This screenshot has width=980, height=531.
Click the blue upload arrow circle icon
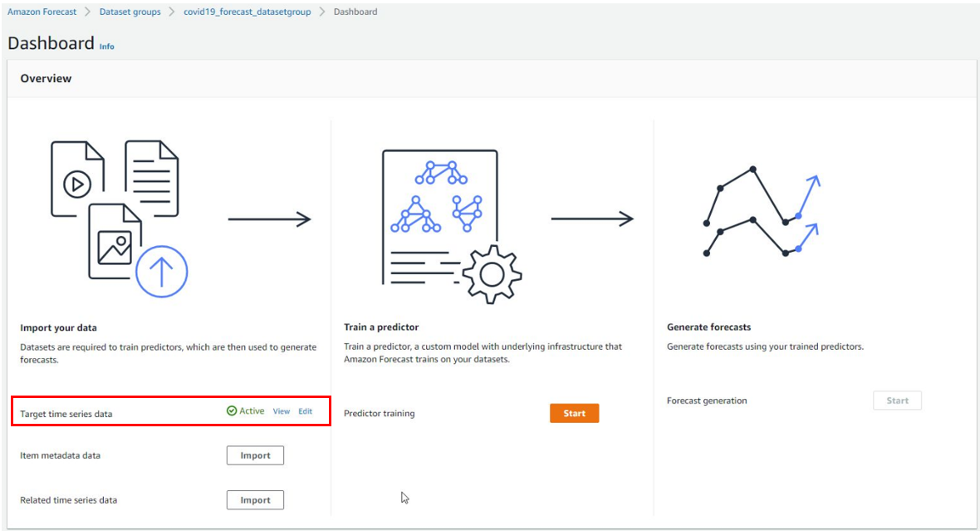pyautogui.click(x=162, y=272)
